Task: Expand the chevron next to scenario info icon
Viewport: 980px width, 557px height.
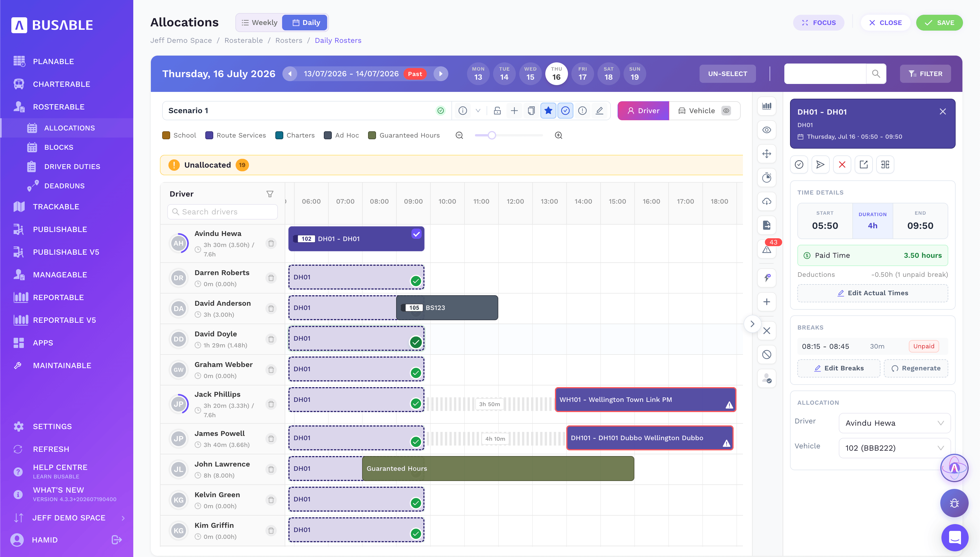Action: click(478, 111)
